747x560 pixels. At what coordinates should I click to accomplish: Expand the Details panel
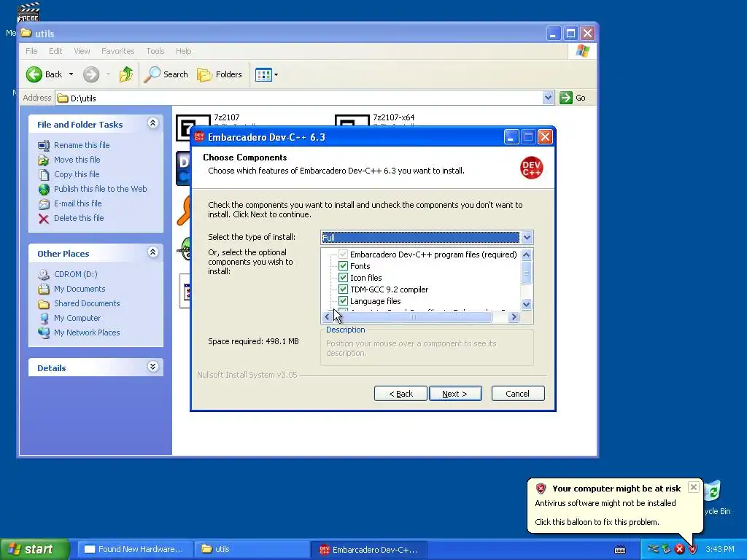pyautogui.click(x=152, y=367)
